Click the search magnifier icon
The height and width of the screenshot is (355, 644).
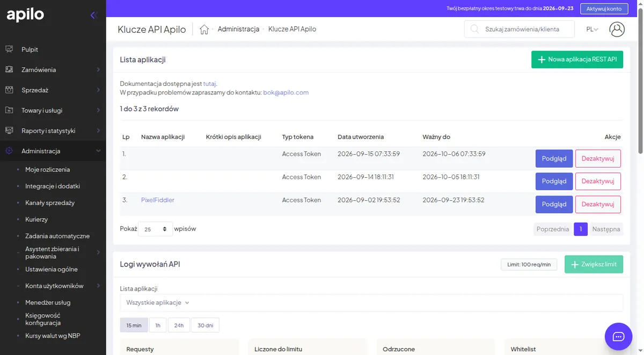[x=474, y=29]
